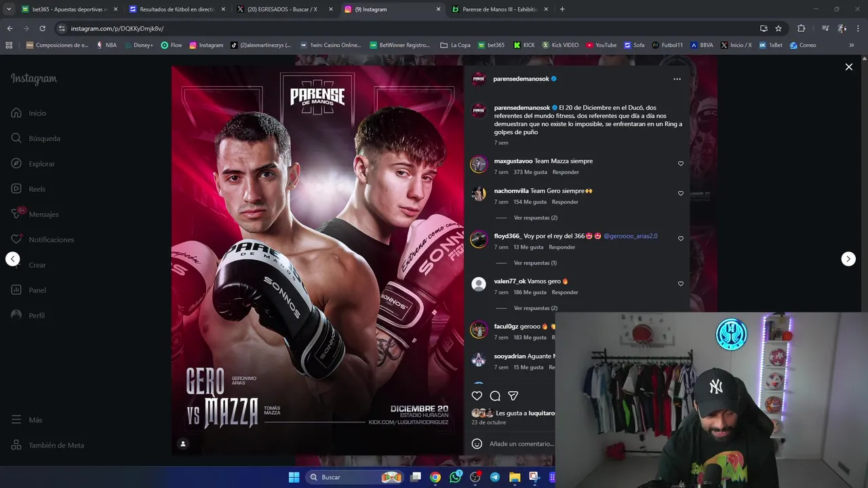
Task: Switch to Resultados de fútbol tab
Action: [x=176, y=9]
